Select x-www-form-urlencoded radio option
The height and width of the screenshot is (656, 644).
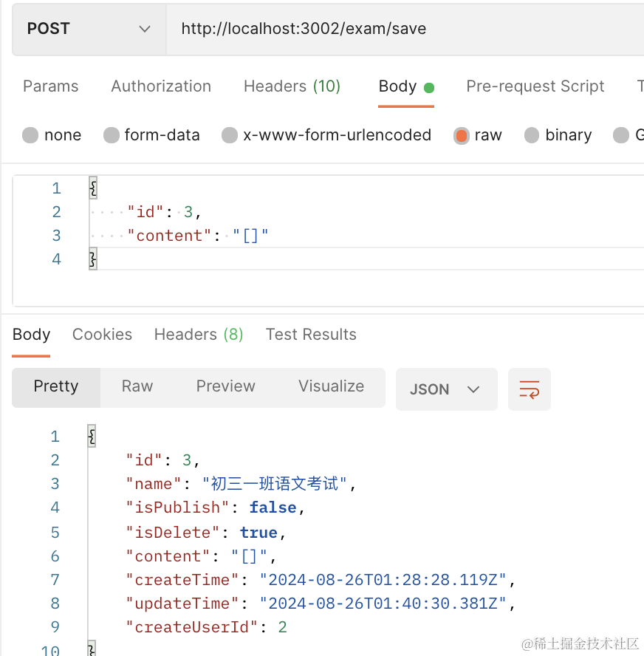[x=230, y=136]
